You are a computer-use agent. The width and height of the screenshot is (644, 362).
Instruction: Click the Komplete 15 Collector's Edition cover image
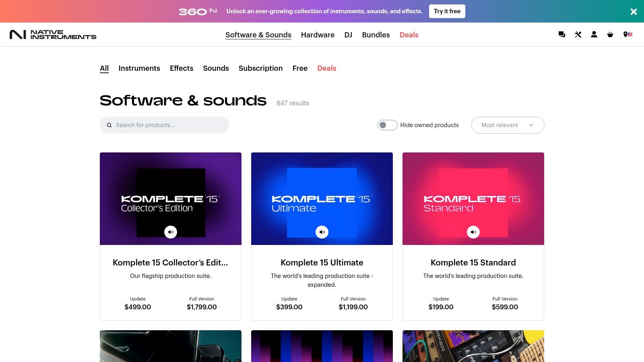tap(171, 199)
